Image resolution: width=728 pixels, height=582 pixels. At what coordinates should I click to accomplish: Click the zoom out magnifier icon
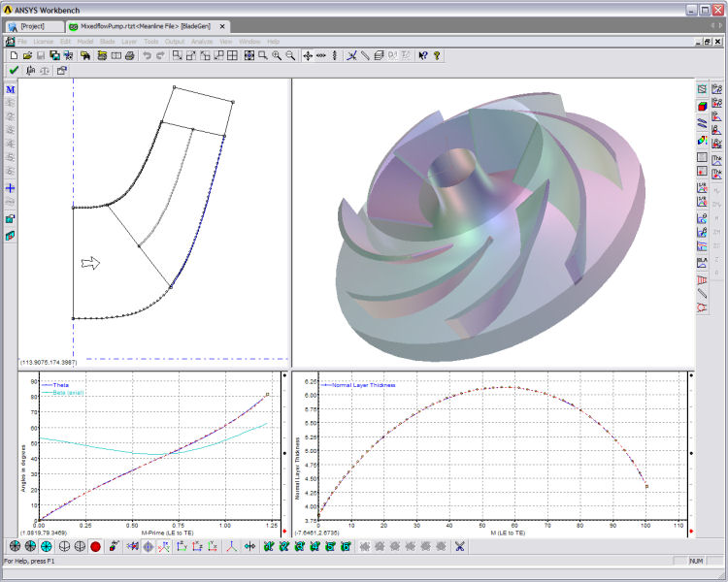[x=290, y=55]
